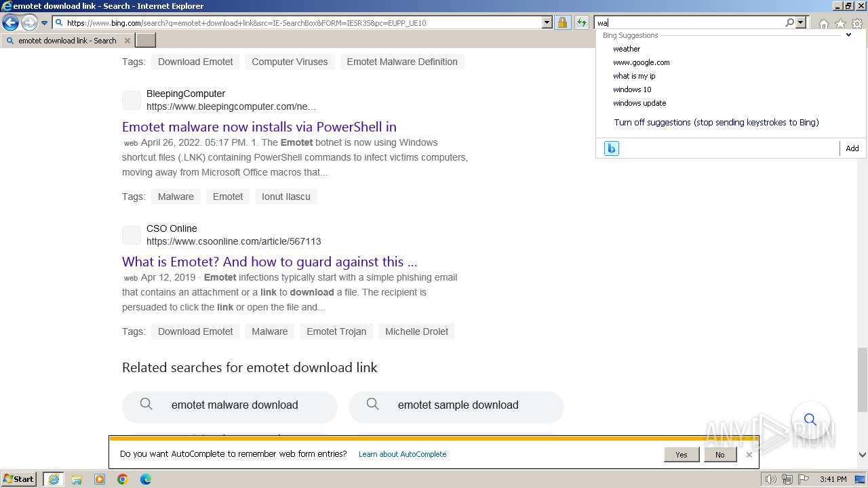Image resolution: width=868 pixels, height=488 pixels.
Task: Open 'What is Emotet? And how to guard' result
Action: 269,262
